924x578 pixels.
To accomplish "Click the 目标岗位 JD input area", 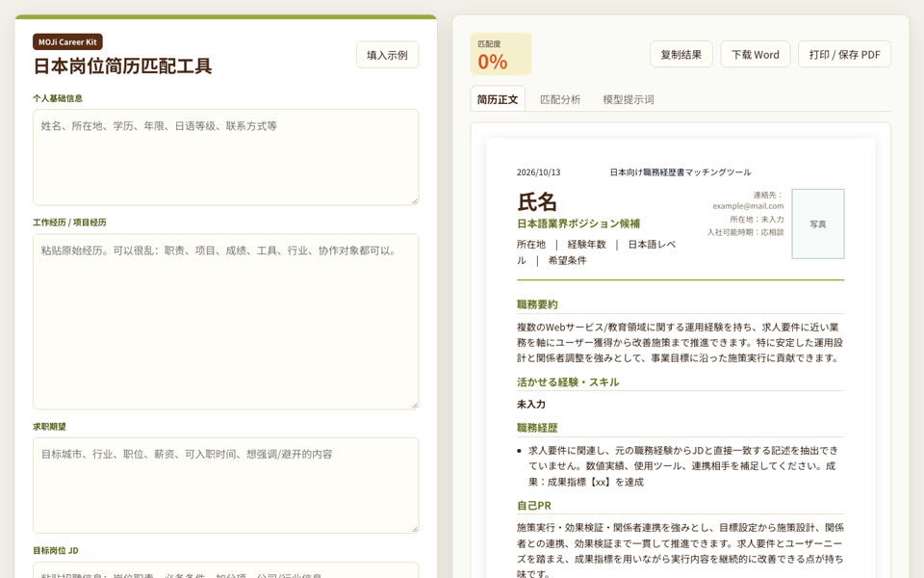I will 225,570.
